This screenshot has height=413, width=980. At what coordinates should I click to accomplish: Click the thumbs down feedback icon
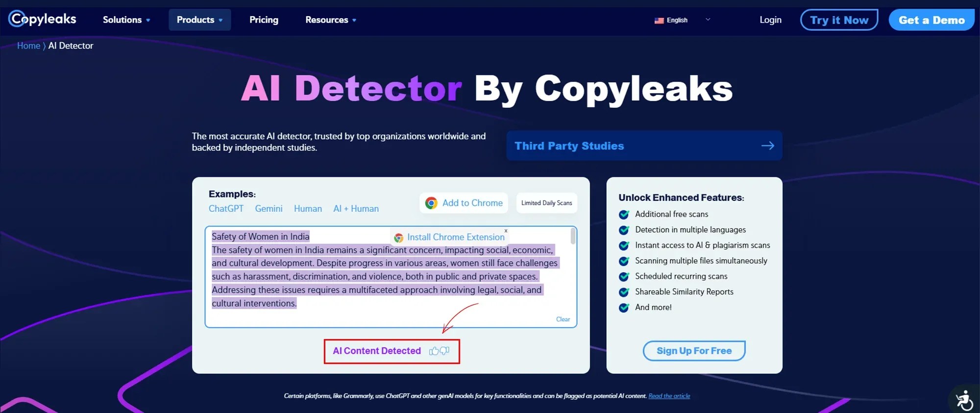pyautogui.click(x=444, y=351)
